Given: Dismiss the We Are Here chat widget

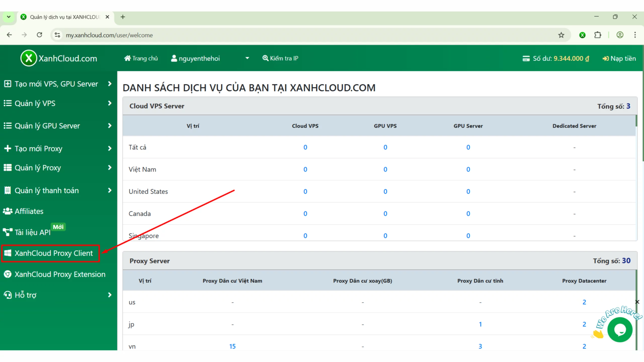Looking at the screenshot, I should point(637,302).
